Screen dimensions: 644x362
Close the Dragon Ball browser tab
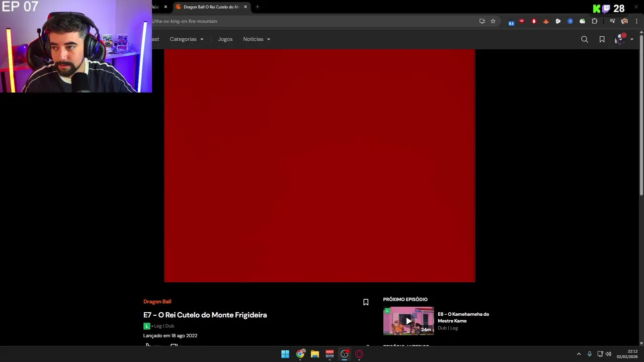[x=246, y=7]
